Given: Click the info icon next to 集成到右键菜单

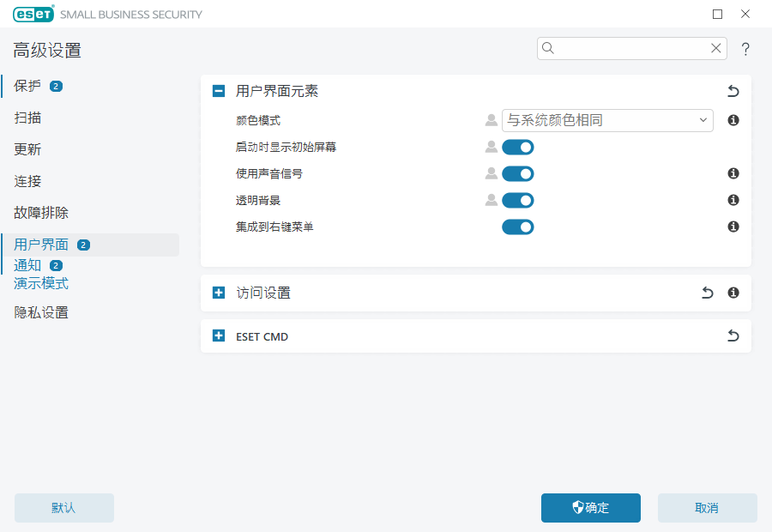Looking at the screenshot, I should pyautogui.click(x=733, y=227).
